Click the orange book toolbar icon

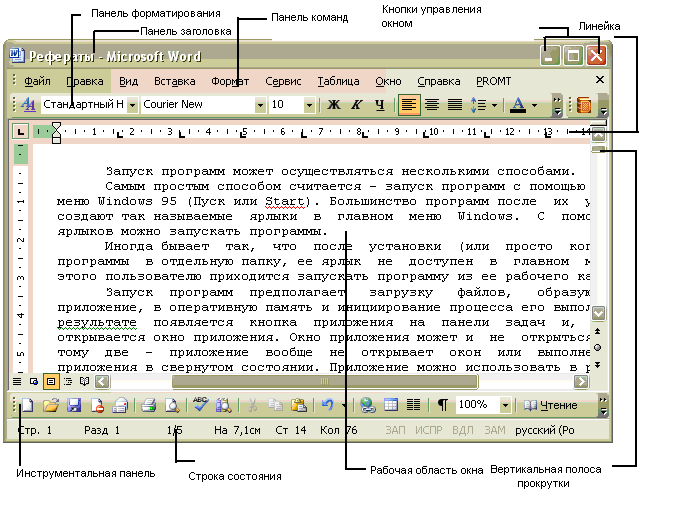584,105
